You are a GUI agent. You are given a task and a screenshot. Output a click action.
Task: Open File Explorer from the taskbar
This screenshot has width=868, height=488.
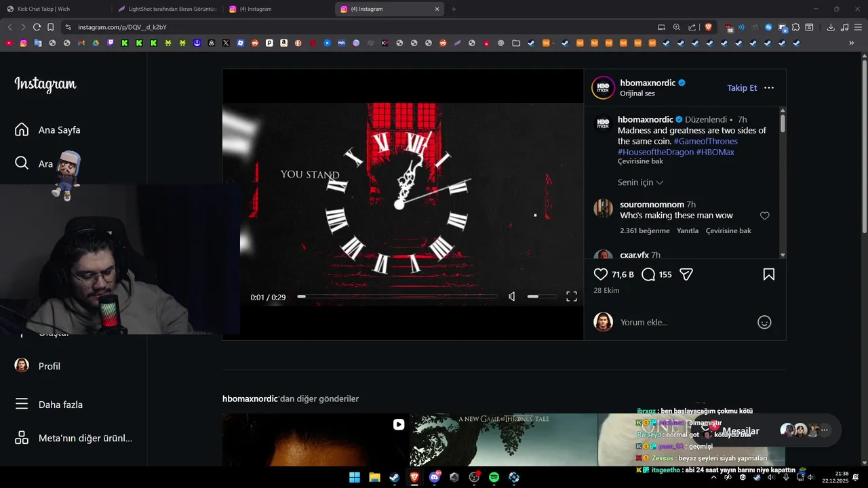pyautogui.click(x=374, y=477)
